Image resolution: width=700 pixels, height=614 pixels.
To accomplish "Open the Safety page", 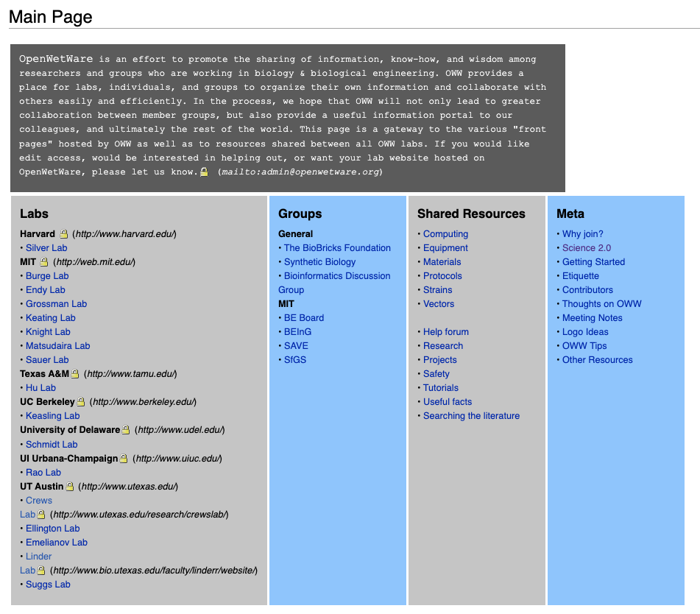I will point(436,374).
